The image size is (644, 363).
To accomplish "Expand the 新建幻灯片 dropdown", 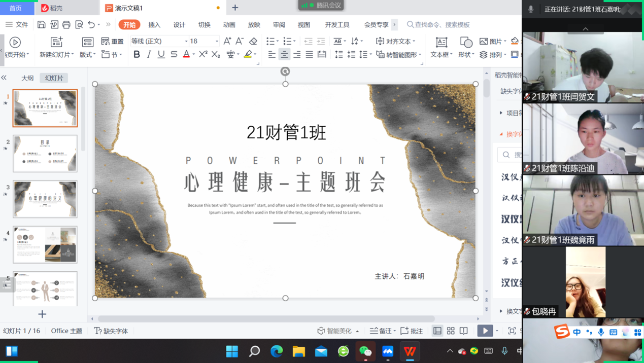I will [57, 54].
